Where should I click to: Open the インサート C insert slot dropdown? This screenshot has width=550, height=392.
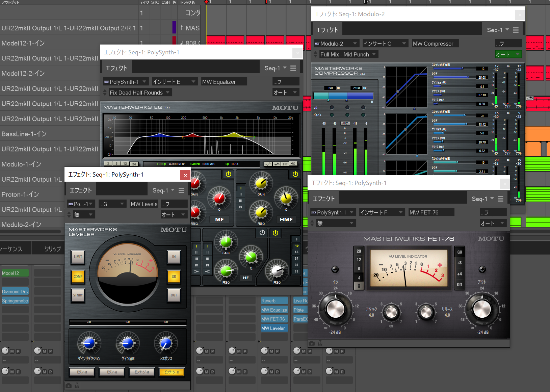(385, 44)
